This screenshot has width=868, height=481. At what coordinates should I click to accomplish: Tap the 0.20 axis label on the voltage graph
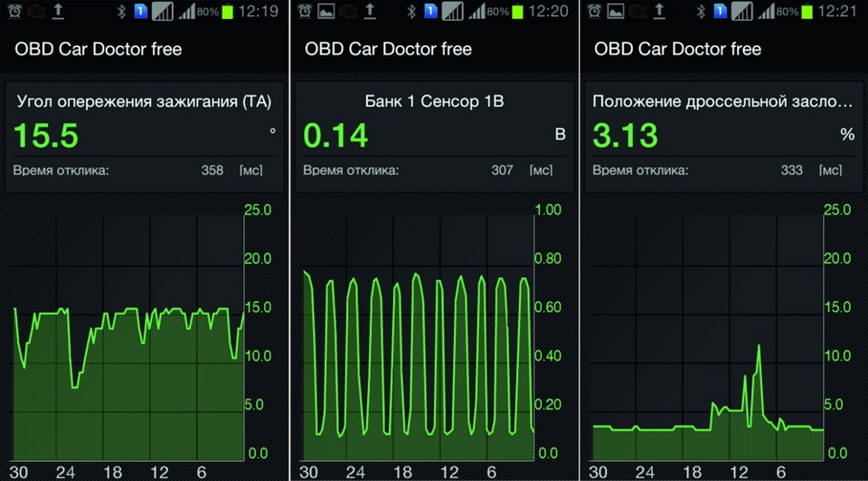548,405
